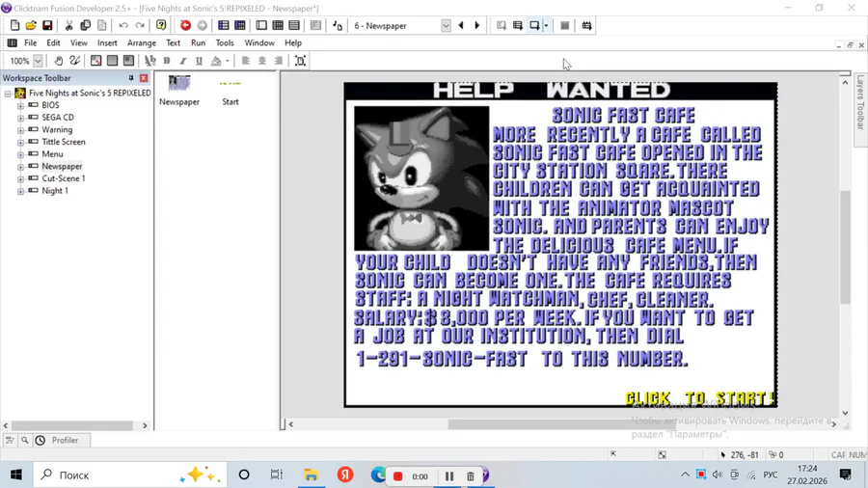Cut selection with the scissors icon
The width and height of the screenshot is (868, 488).
point(68,25)
